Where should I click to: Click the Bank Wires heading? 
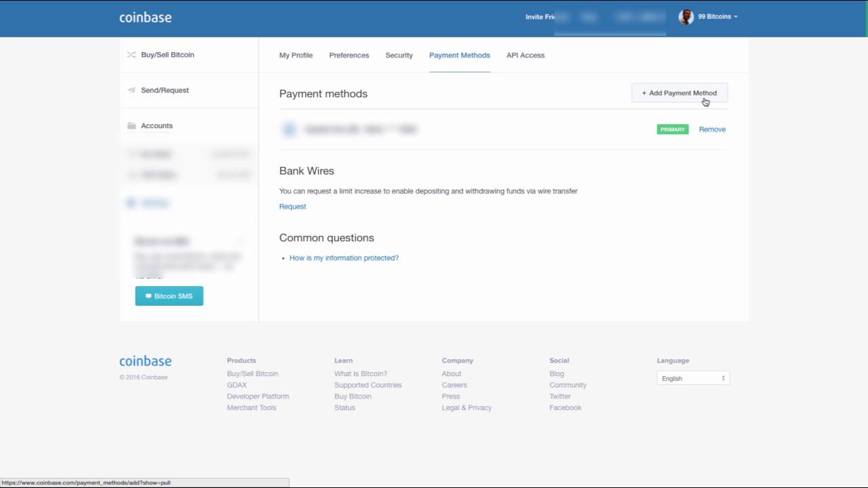(307, 171)
